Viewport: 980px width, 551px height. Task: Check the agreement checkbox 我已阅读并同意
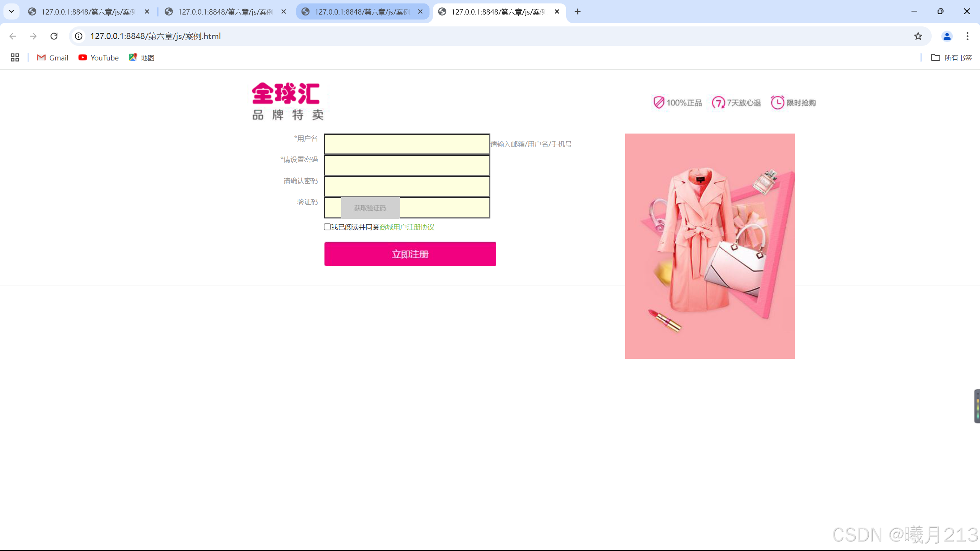(x=327, y=227)
